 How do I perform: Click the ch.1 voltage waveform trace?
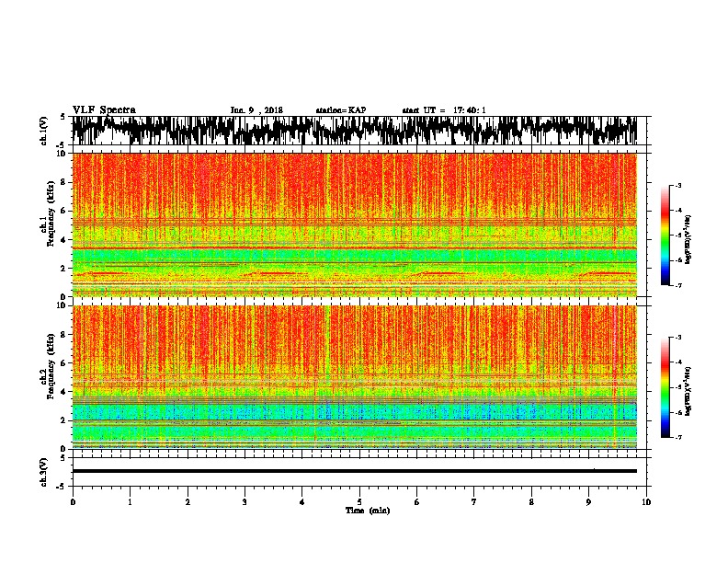[354, 130]
